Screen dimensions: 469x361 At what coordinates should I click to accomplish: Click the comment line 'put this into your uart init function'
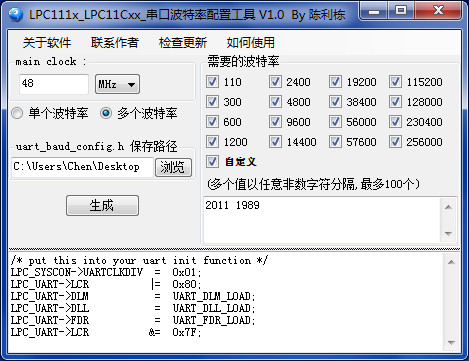[x=139, y=260]
